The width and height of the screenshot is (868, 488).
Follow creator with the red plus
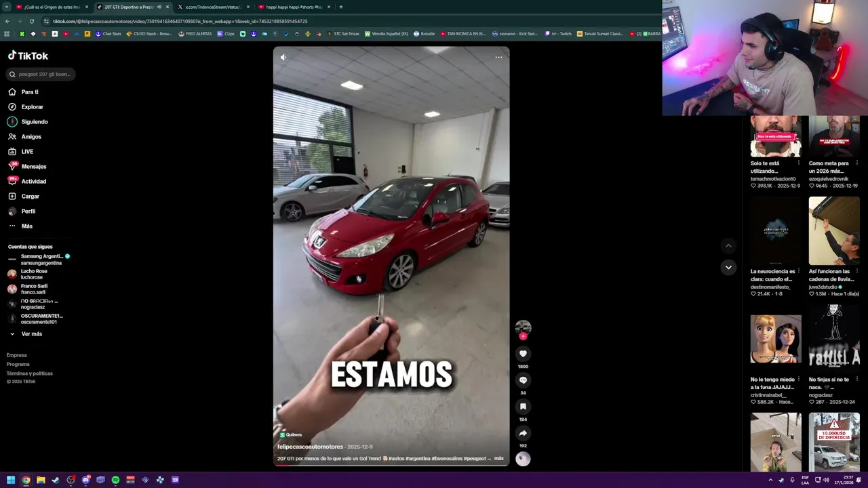click(523, 336)
